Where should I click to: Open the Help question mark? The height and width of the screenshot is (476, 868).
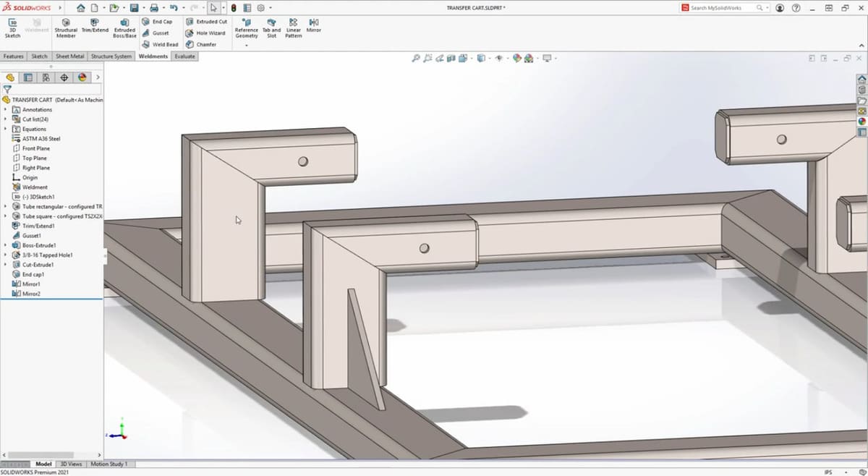click(x=796, y=8)
